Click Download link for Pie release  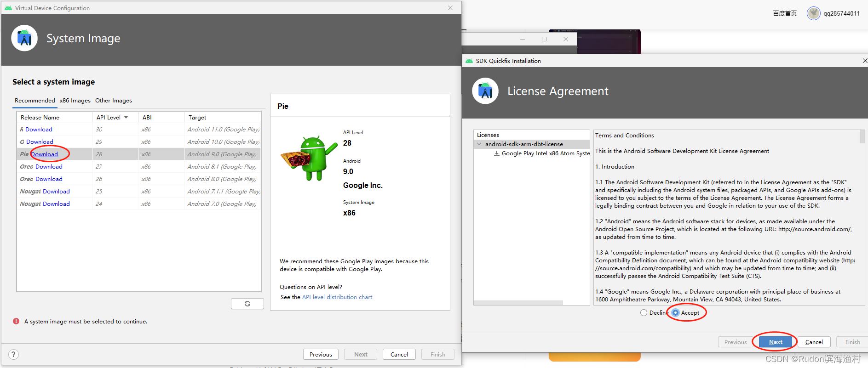(45, 154)
